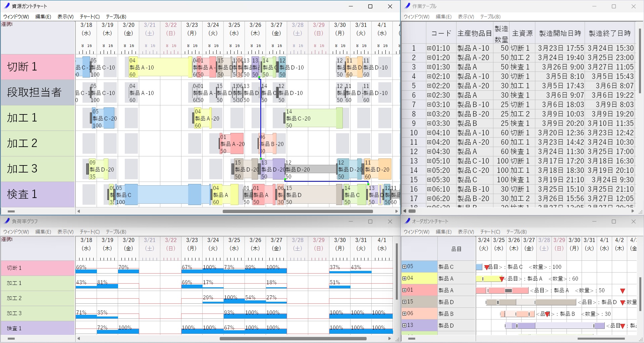Open テーブル(B) menu in 資源ガントチャート window
Image resolution: width=644 pixels, height=343 pixels.
coord(116,16)
